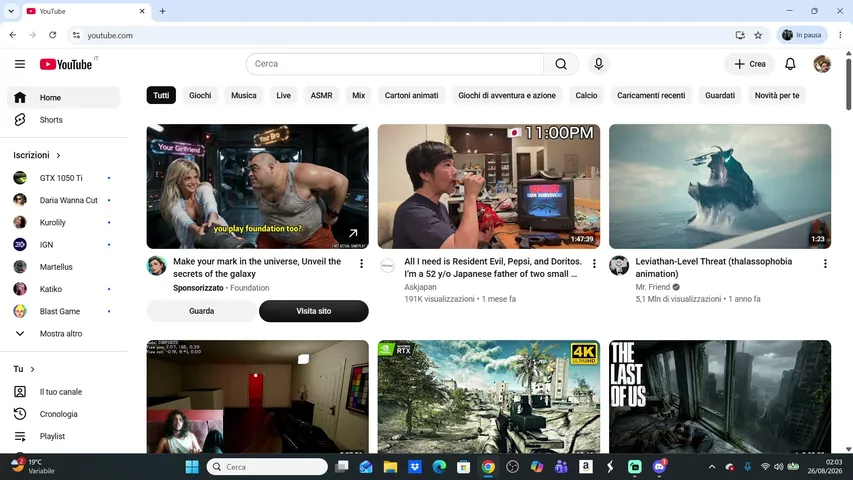Select the Musica filter chip
Image resolution: width=853 pixels, height=480 pixels.
pyautogui.click(x=244, y=95)
